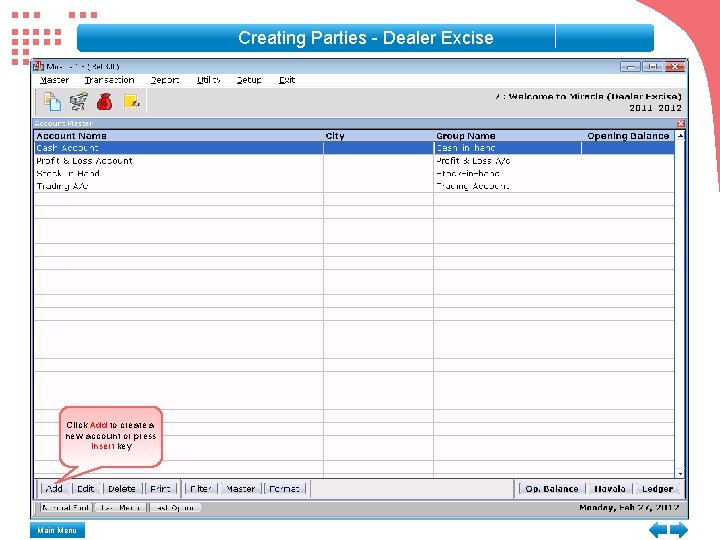720x540 pixels.
Task: Go to previous slide with left arrow
Action: (658, 530)
